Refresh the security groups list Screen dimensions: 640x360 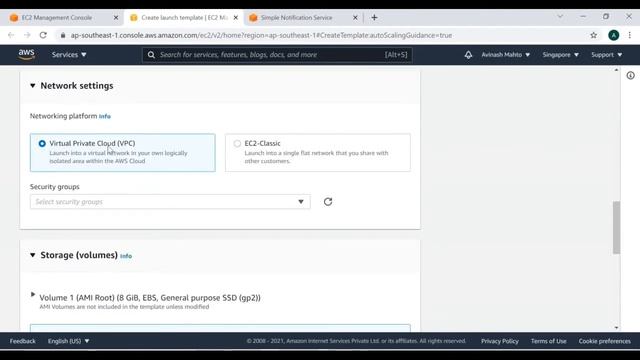(x=328, y=202)
